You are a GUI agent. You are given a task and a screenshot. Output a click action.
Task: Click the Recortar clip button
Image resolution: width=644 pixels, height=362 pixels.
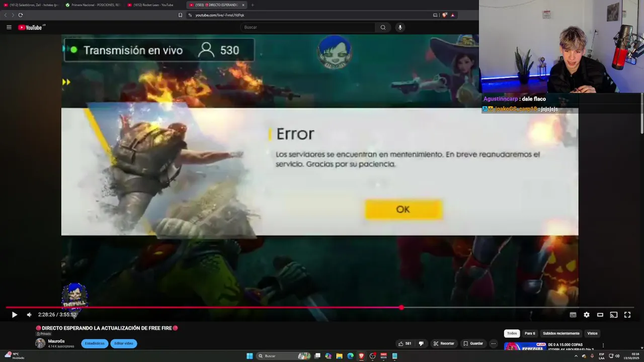coord(444,343)
